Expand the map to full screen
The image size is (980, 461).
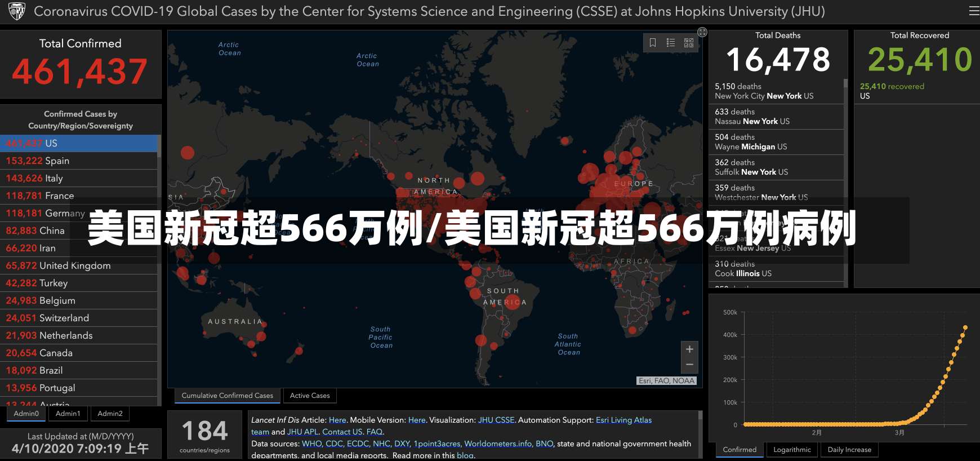click(702, 32)
